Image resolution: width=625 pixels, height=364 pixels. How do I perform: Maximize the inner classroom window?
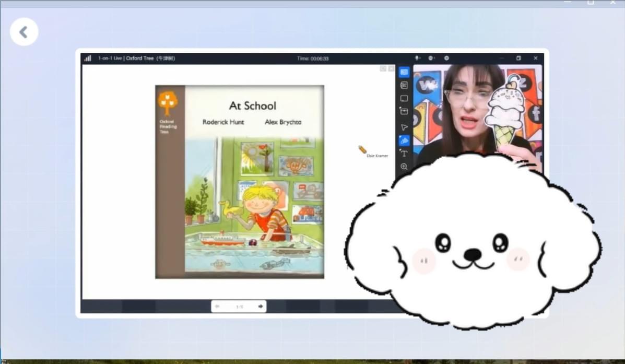[x=518, y=58]
